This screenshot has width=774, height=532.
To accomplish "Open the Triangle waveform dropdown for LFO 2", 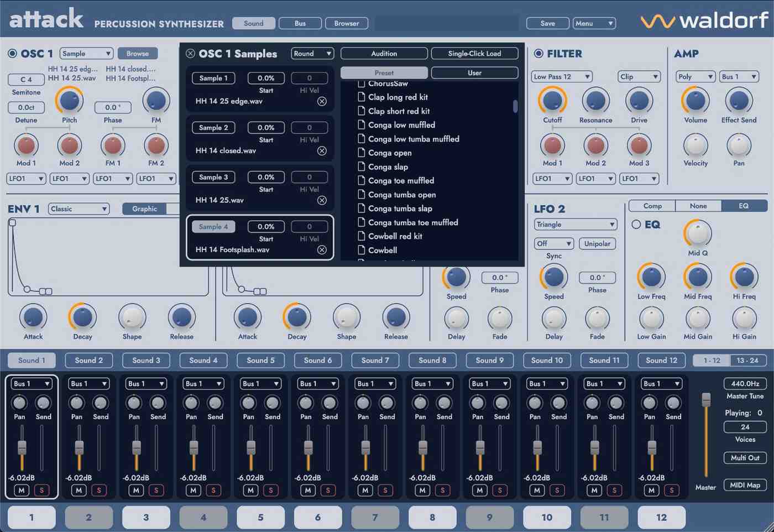I will (x=575, y=224).
